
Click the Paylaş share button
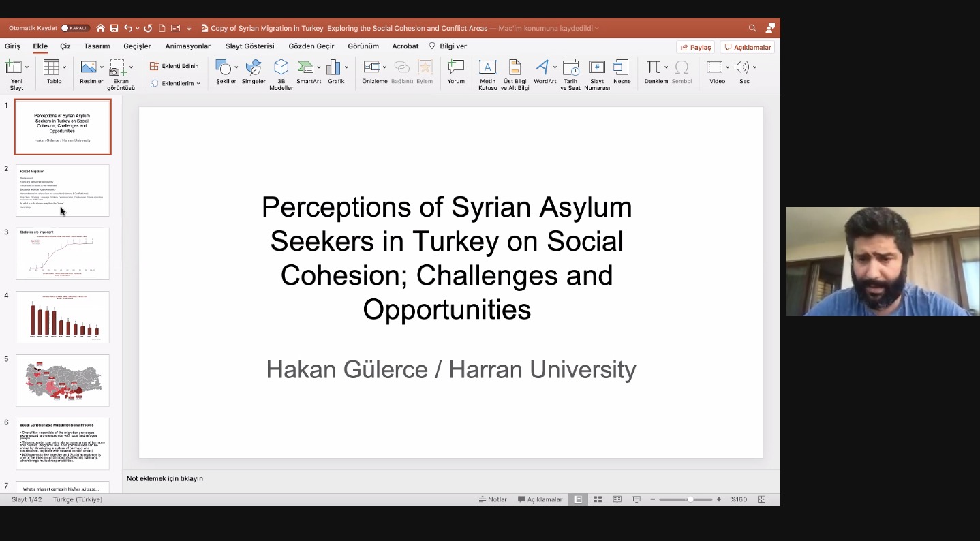click(x=695, y=47)
